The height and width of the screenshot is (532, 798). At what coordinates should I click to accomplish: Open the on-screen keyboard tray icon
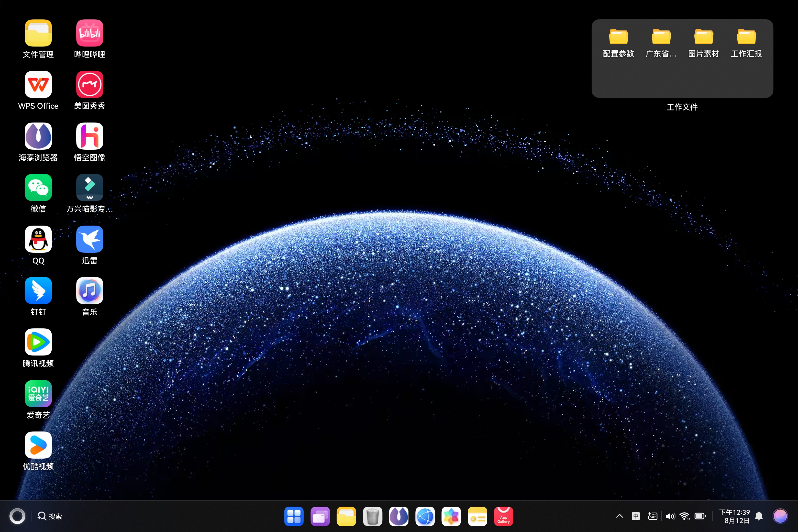652,516
